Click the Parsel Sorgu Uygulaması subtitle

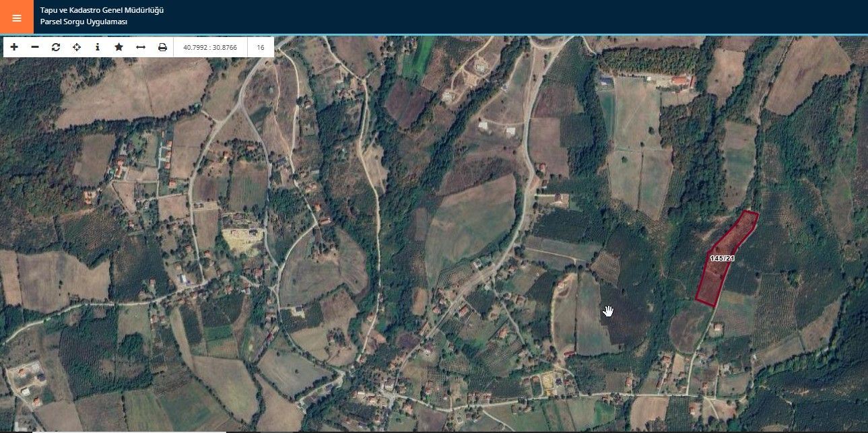click(x=84, y=22)
